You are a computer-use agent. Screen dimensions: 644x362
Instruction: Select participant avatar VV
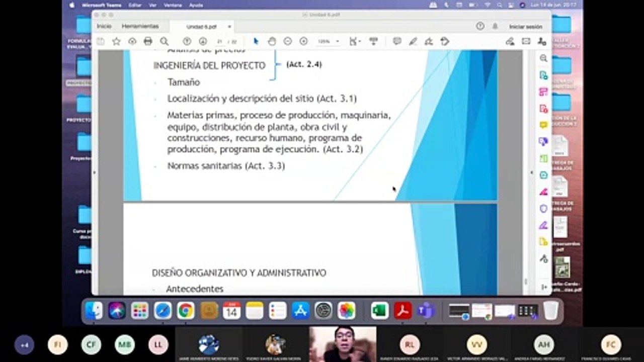476,345
